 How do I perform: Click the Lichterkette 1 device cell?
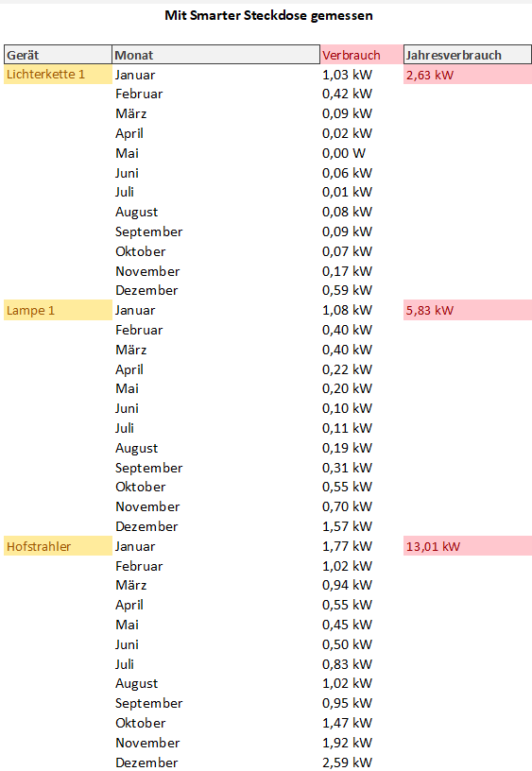coord(58,75)
